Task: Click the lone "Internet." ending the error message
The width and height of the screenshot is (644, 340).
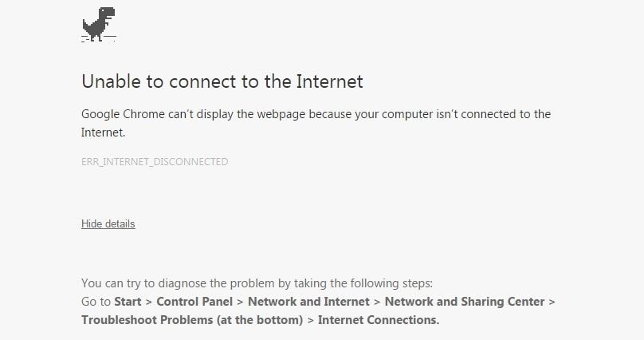Action: tap(104, 132)
